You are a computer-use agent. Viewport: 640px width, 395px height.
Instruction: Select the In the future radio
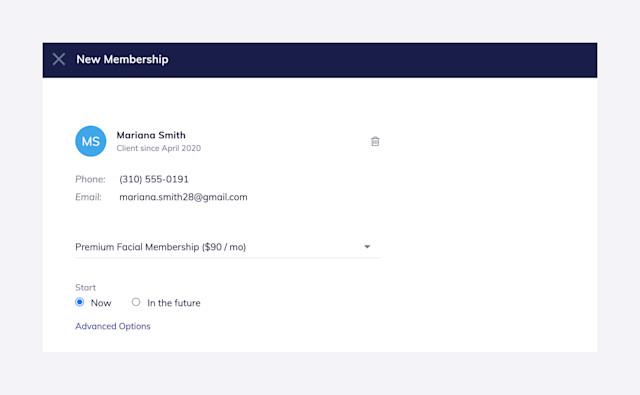click(x=136, y=302)
